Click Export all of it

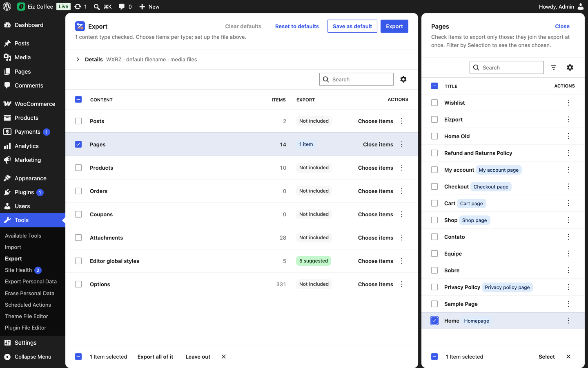tap(155, 357)
